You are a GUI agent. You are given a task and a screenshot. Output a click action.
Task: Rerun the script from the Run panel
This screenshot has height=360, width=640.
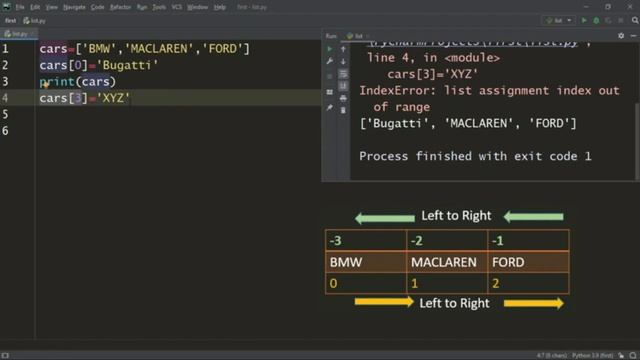tap(330, 49)
